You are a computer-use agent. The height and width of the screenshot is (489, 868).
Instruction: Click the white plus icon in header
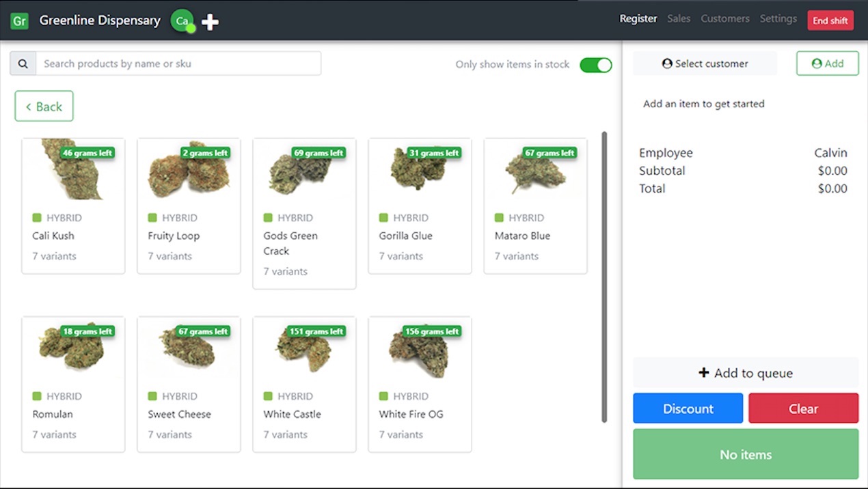coord(210,22)
